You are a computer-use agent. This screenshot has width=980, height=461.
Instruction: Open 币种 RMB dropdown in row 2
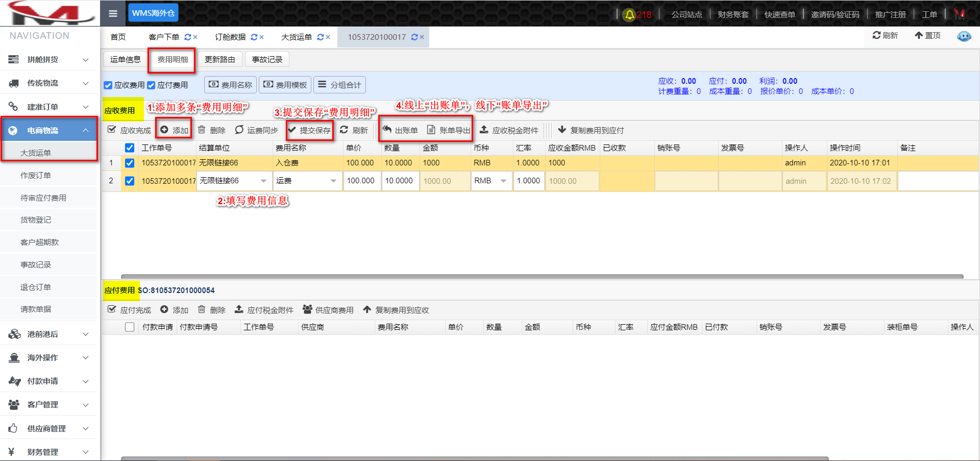coord(503,181)
